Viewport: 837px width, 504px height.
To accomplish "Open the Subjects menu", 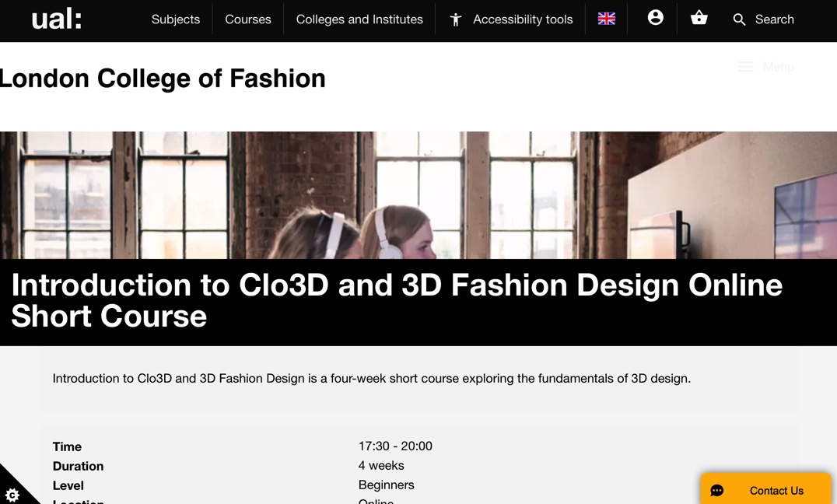I will (x=176, y=19).
